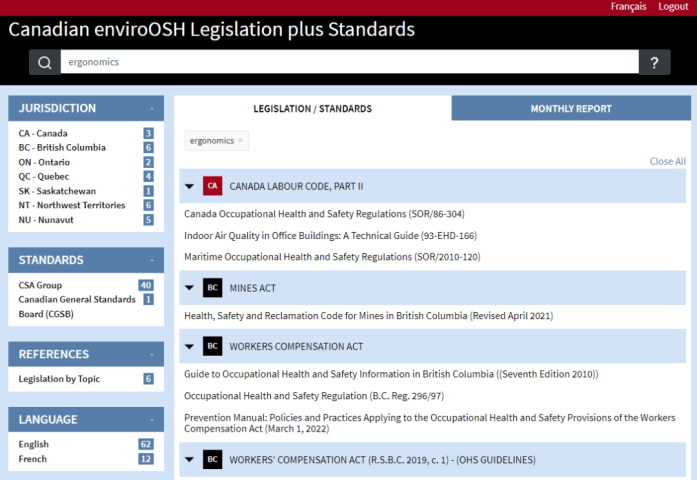Click the French count badge 12
The image size is (697, 480).
[146, 459]
